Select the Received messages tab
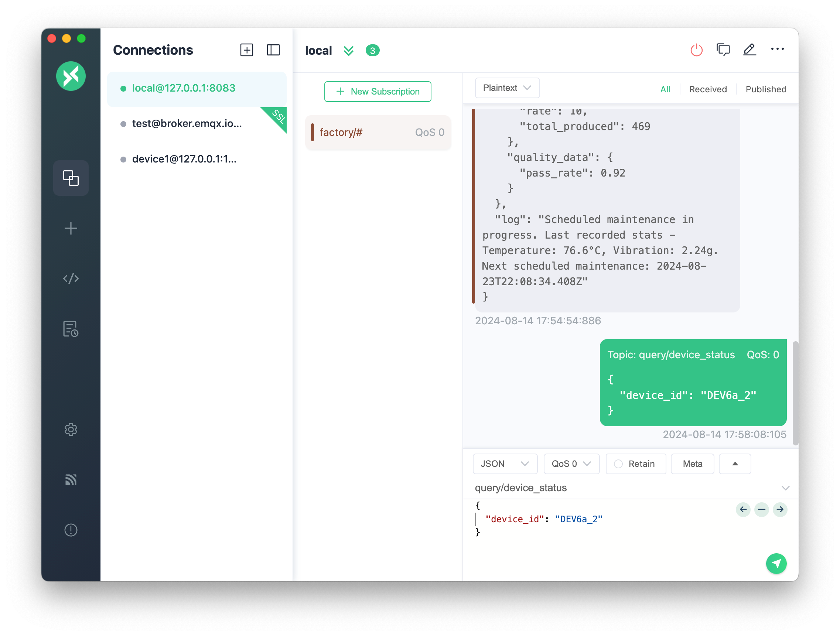This screenshot has height=636, width=840. 708,89
